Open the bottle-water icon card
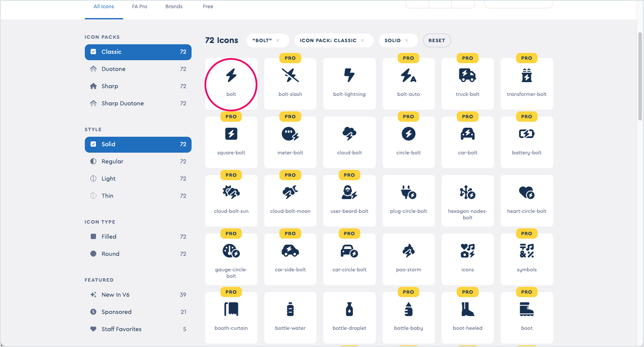This screenshot has height=347, width=644. click(290, 317)
